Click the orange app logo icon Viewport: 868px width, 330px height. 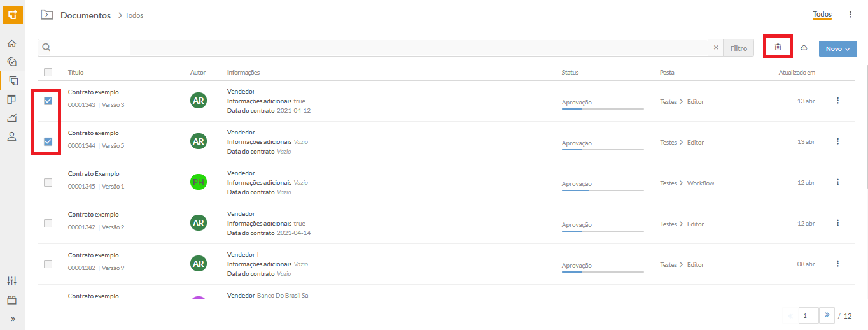13,14
